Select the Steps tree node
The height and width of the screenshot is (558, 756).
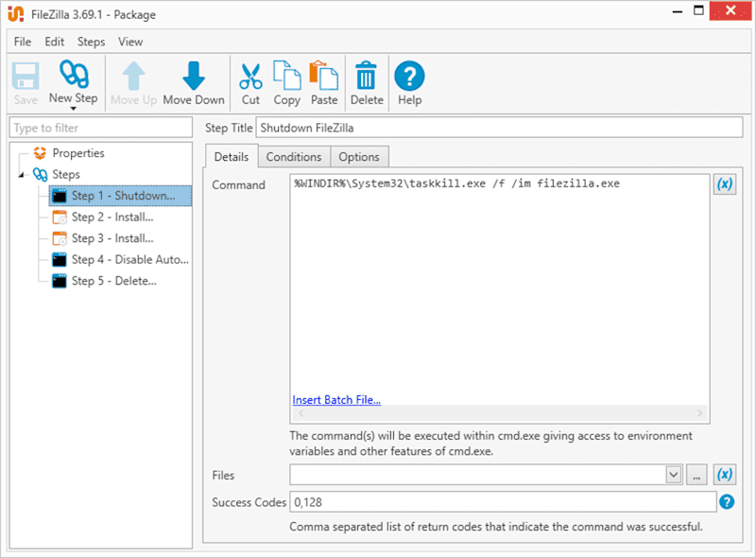click(66, 174)
